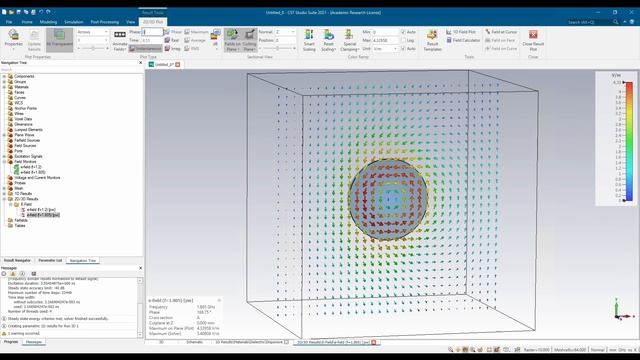Switch to the Modeling ribbon tab
The height and width of the screenshot is (360, 640).
click(x=48, y=22)
